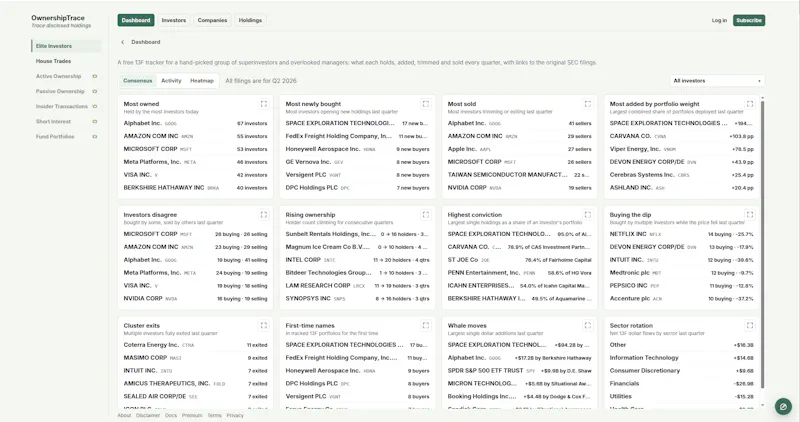The height and width of the screenshot is (422, 800).
Task: Open the About footer link
Action: click(124, 415)
